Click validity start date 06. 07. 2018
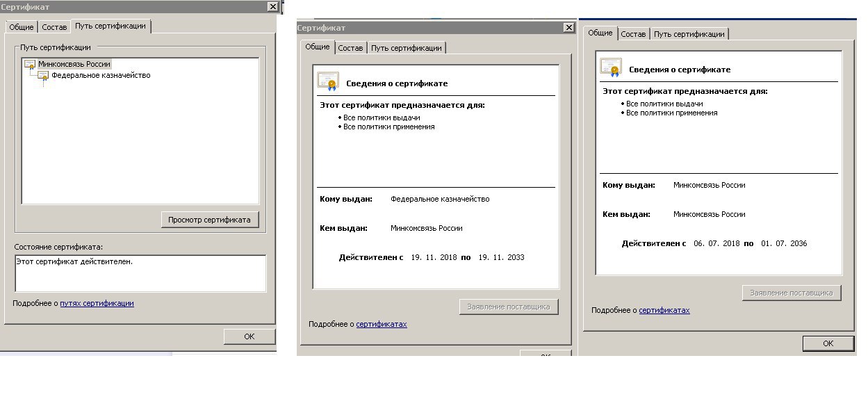This screenshot has height=406, width=868. click(x=716, y=243)
